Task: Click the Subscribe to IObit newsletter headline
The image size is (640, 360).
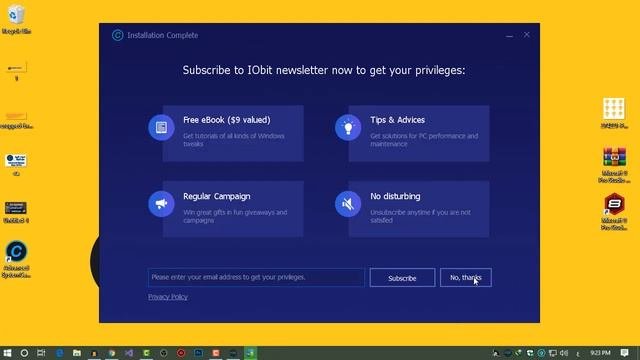Action: point(324,70)
